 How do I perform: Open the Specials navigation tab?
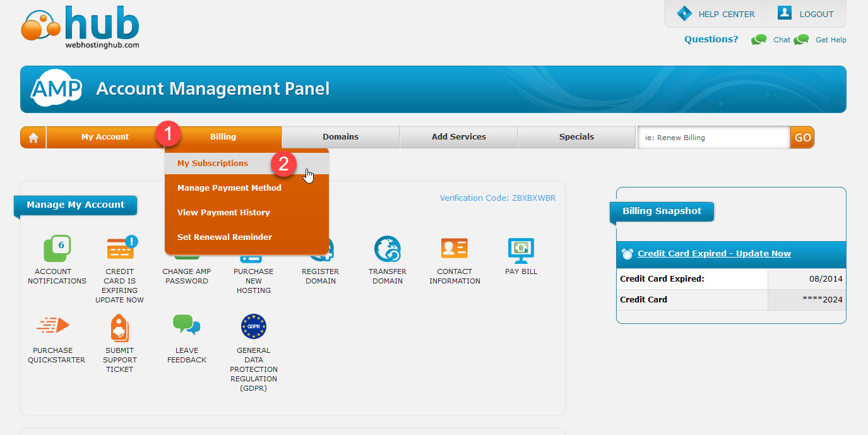click(x=576, y=137)
